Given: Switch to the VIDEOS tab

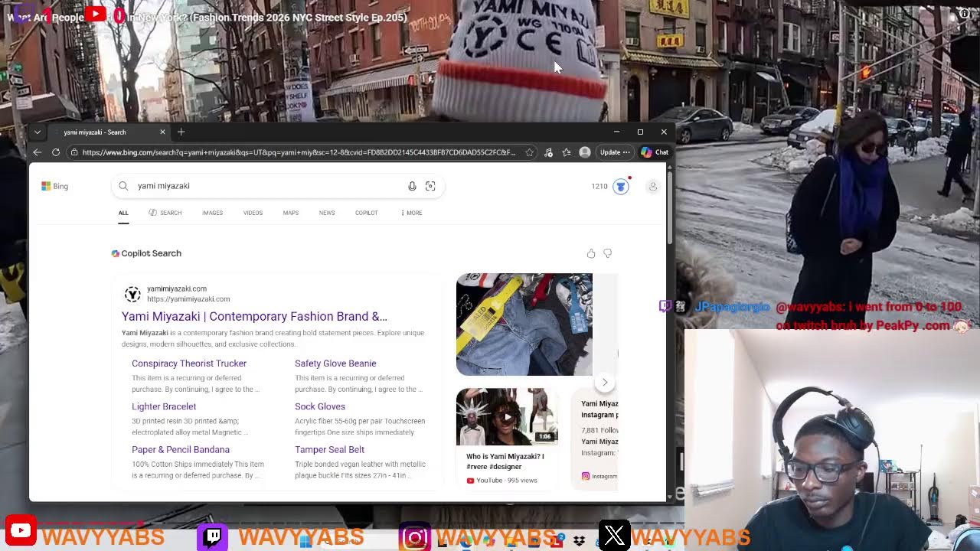Looking at the screenshot, I should [x=253, y=213].
